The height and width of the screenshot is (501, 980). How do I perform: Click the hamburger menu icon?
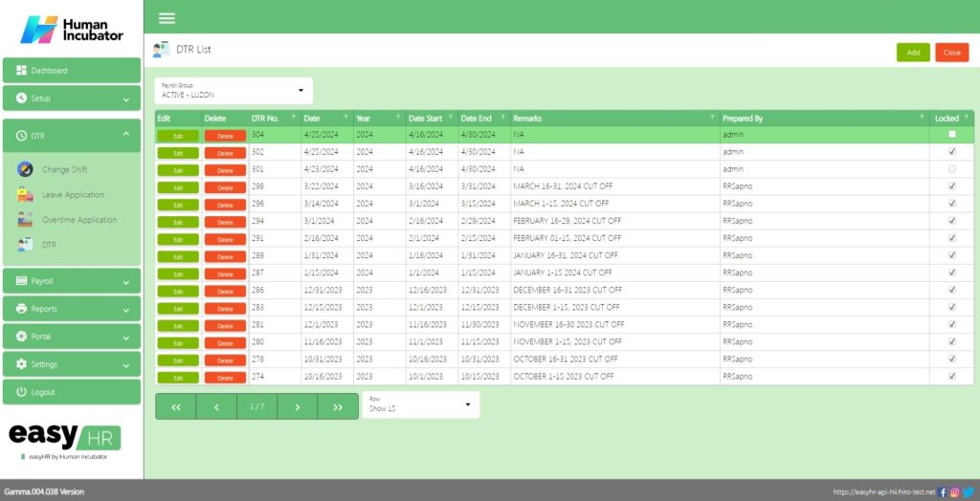pyautogui.click(x=167, y=18)
